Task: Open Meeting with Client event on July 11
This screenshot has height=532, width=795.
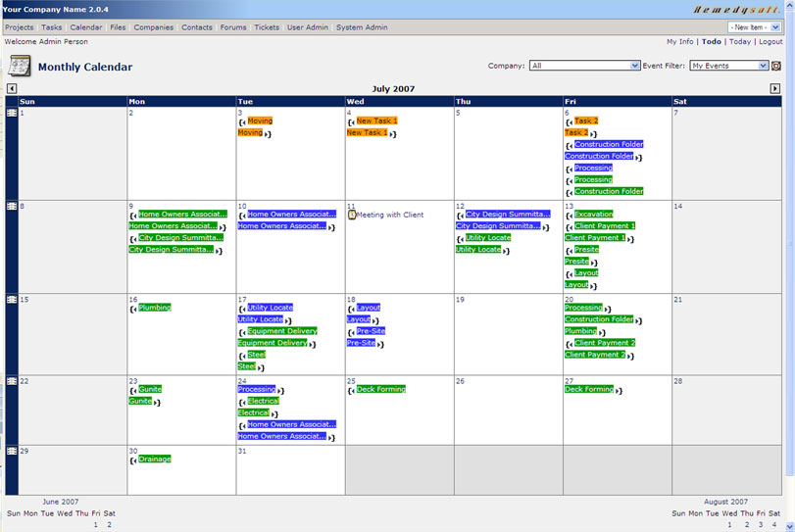Action: click(390, 215)
